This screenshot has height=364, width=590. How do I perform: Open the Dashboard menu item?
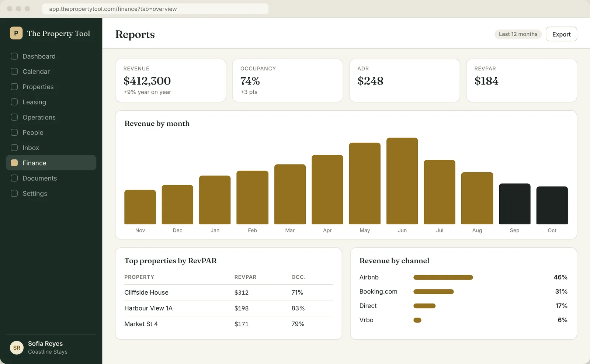tap(51, 56)
